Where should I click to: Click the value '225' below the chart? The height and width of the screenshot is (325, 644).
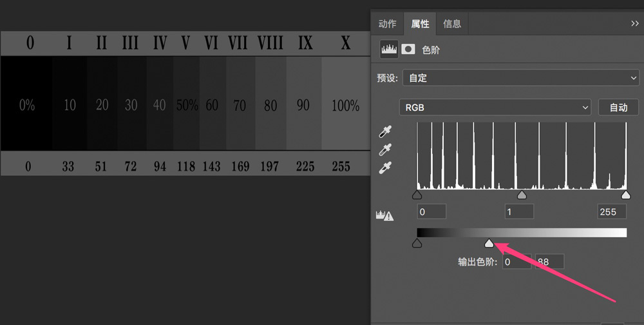305,166
